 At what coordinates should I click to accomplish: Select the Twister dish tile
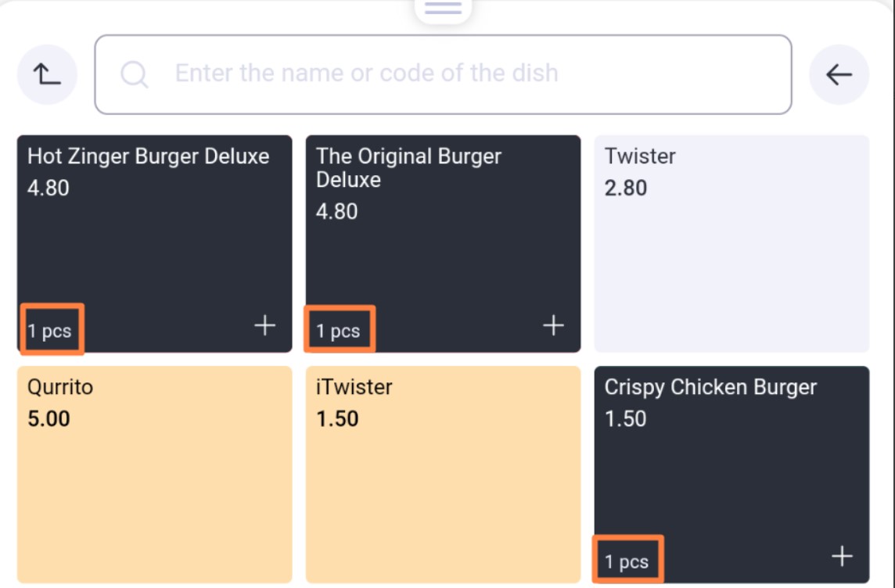tap(731, 243)
